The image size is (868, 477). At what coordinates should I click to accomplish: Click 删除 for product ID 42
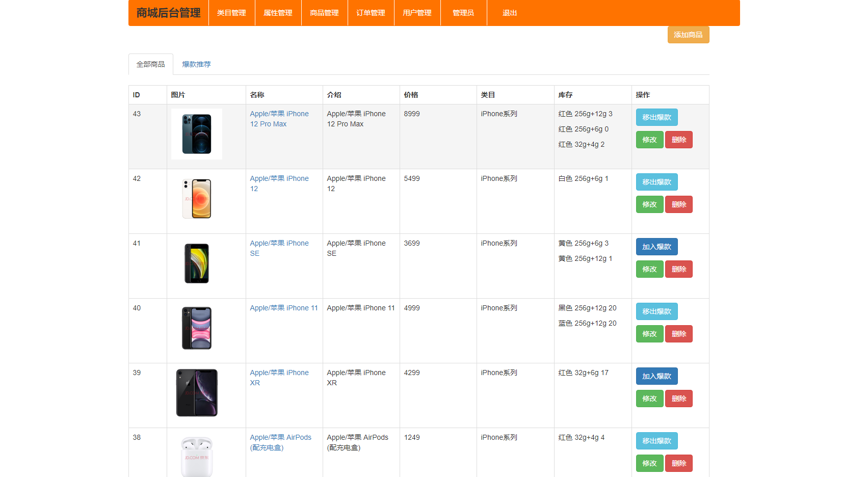pyautogui.click(x=679, y=204)
